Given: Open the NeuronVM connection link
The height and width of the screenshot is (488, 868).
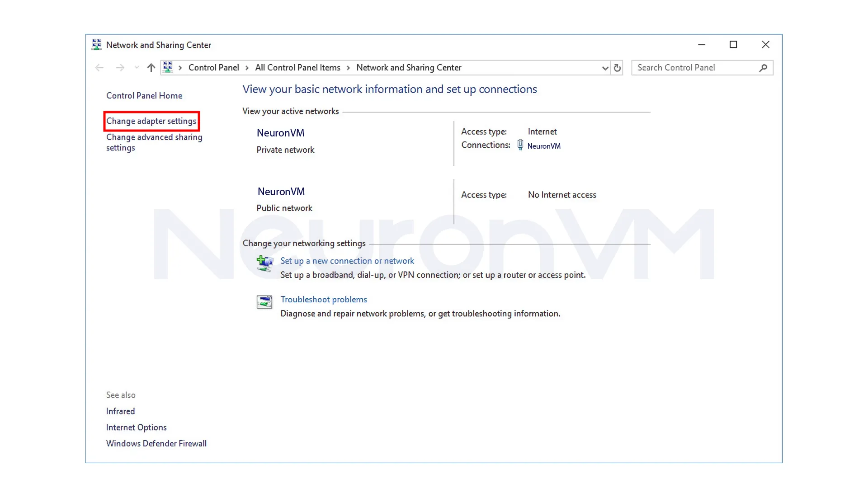Looking at the screenshot, I should click(544, 146).
